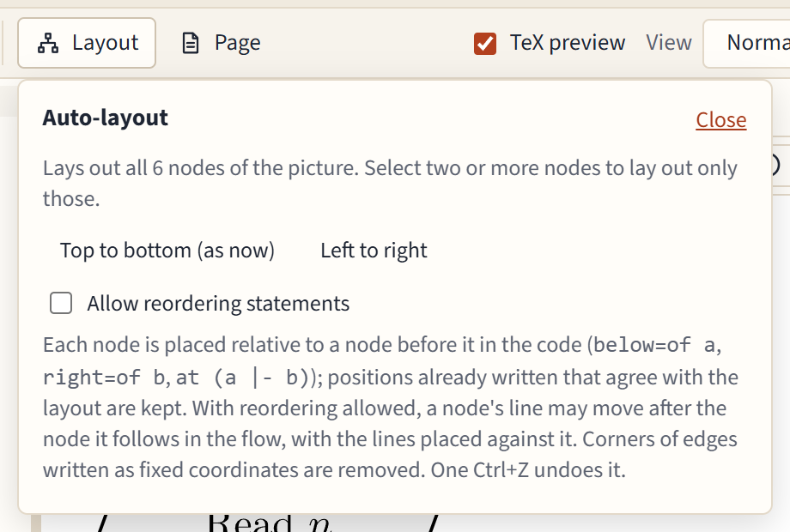Click the Allow reordering statements label
This screenshot has width=790, height=532.
point(218,304)
